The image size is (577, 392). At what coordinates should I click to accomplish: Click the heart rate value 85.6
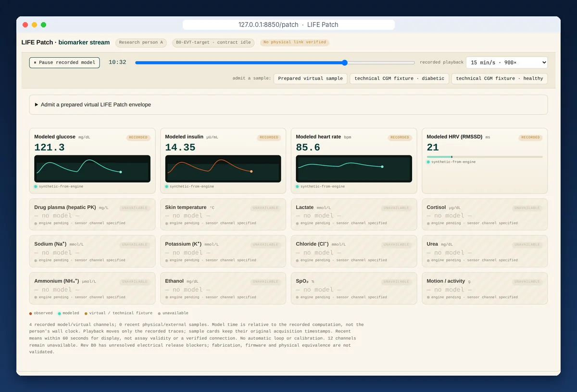pos(308,148)
